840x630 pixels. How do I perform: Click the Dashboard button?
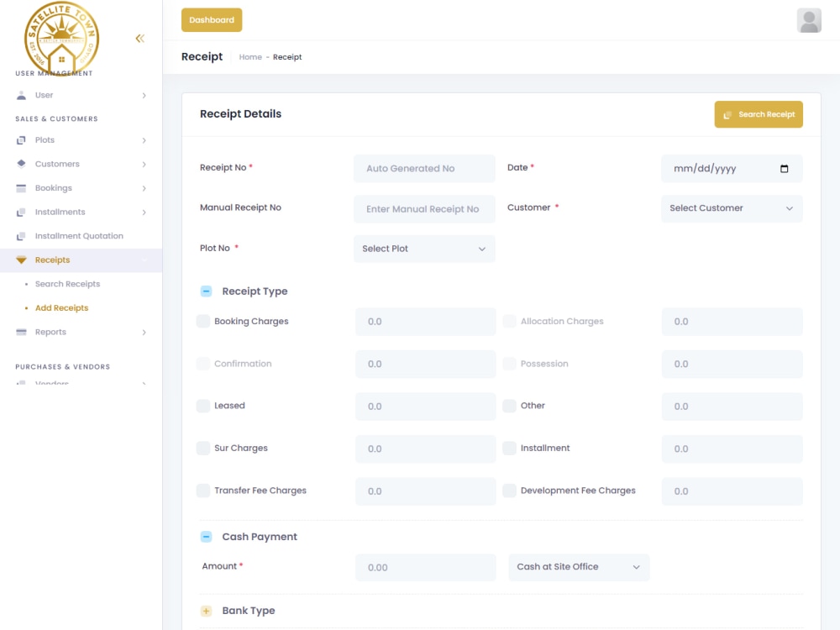pos(212,20)
